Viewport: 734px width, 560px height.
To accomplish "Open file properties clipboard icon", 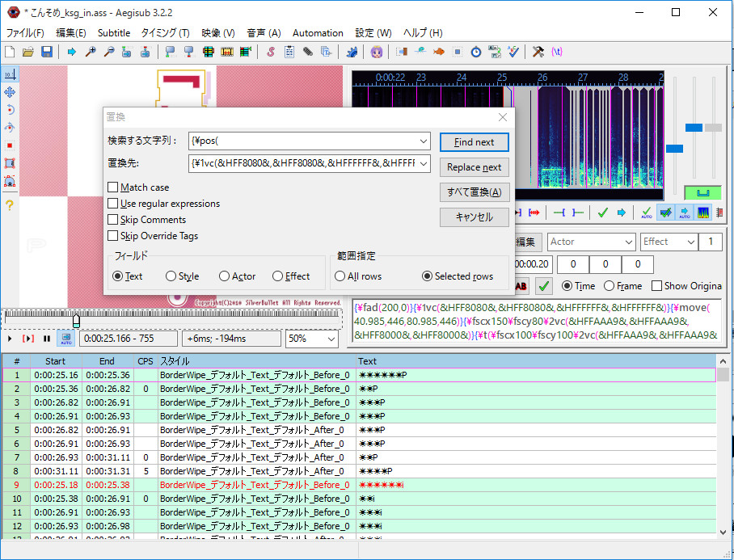I will pos(289,52).
